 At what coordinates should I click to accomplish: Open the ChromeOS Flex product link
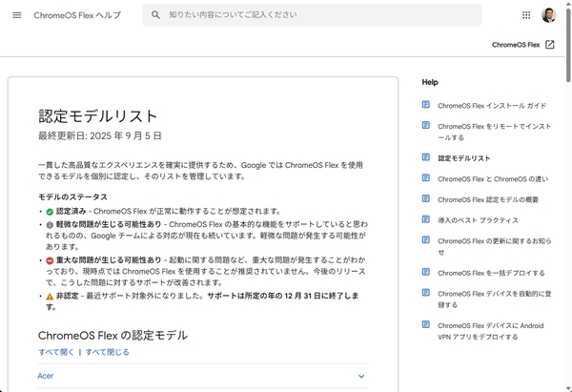[x=516, y=45]
